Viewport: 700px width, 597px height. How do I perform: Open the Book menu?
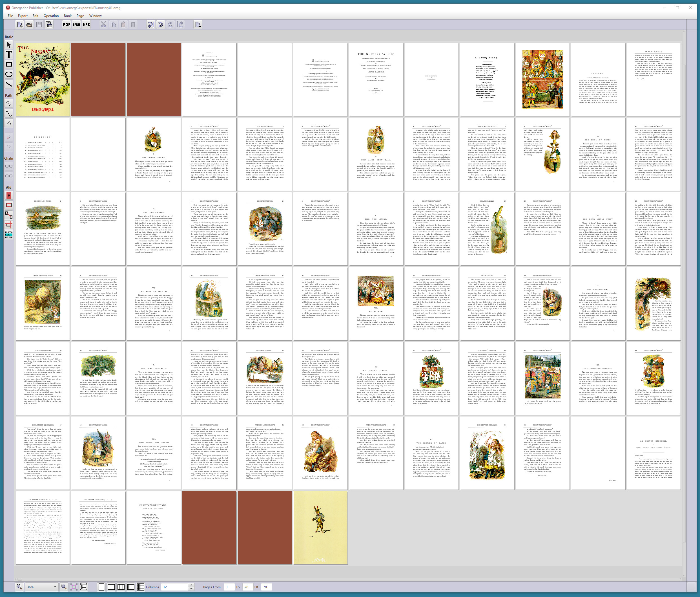tap(68, 16)
